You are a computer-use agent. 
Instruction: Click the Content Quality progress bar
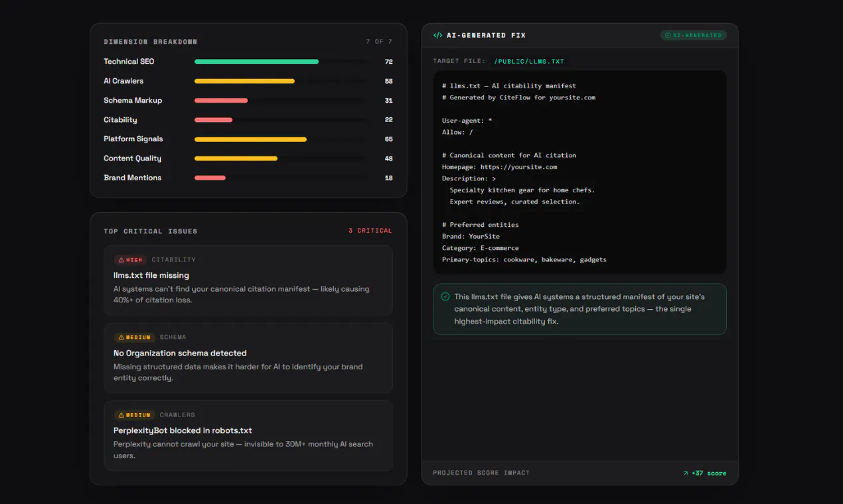pyautogui.click(x=236, y=158)
